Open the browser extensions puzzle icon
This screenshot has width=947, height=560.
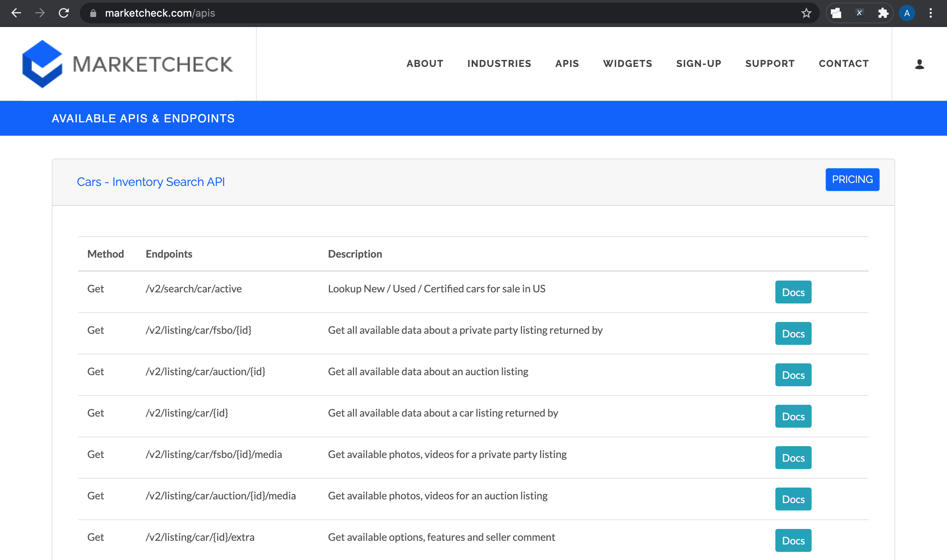883,13
